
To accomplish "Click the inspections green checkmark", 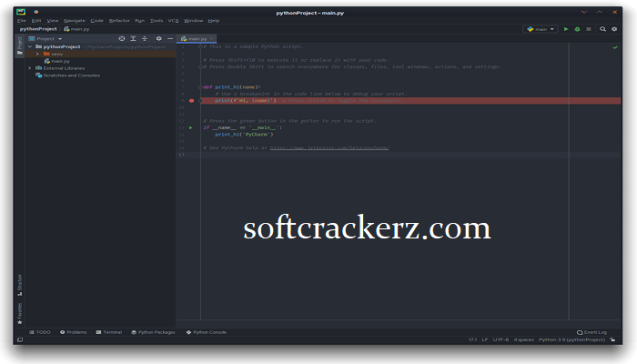I will pos(615,47).
